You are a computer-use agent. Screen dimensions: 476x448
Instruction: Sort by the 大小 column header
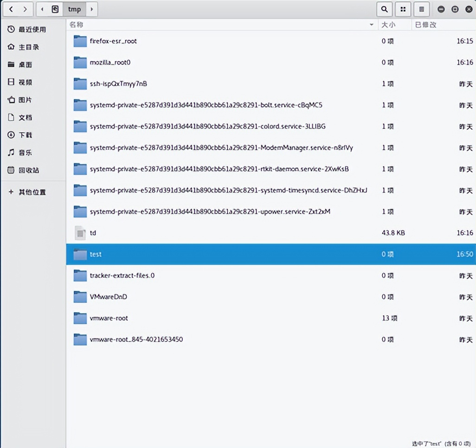[388, 25]
